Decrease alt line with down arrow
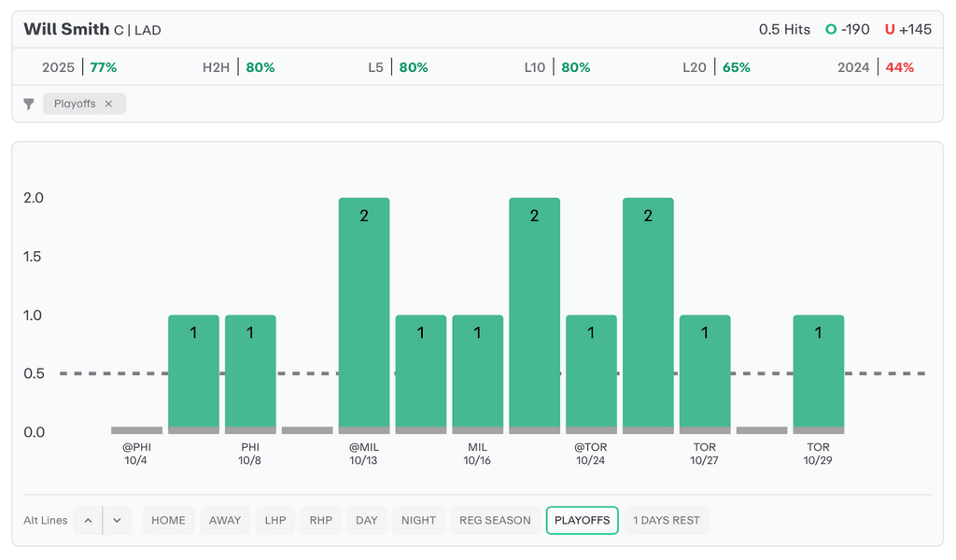This screenshot has width=956, height=560. 117,520
